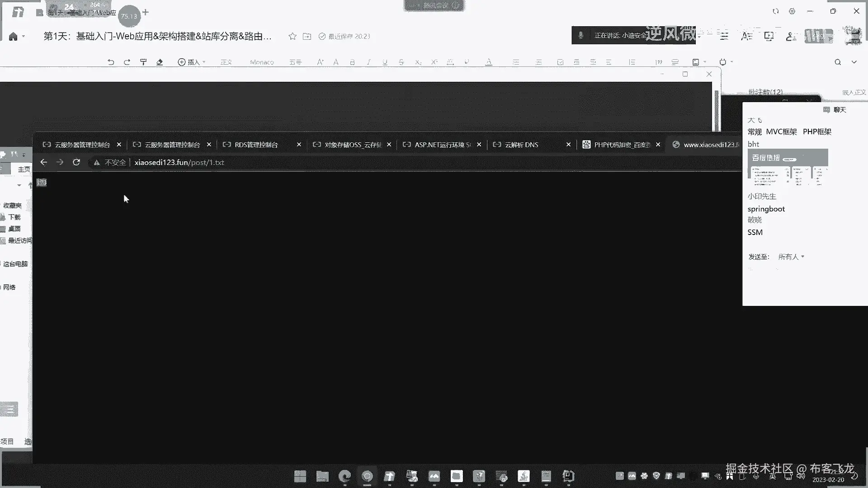Go back in browser history
Image resolution: width=868 pixels, height=488 pixels.
(44, 162)
